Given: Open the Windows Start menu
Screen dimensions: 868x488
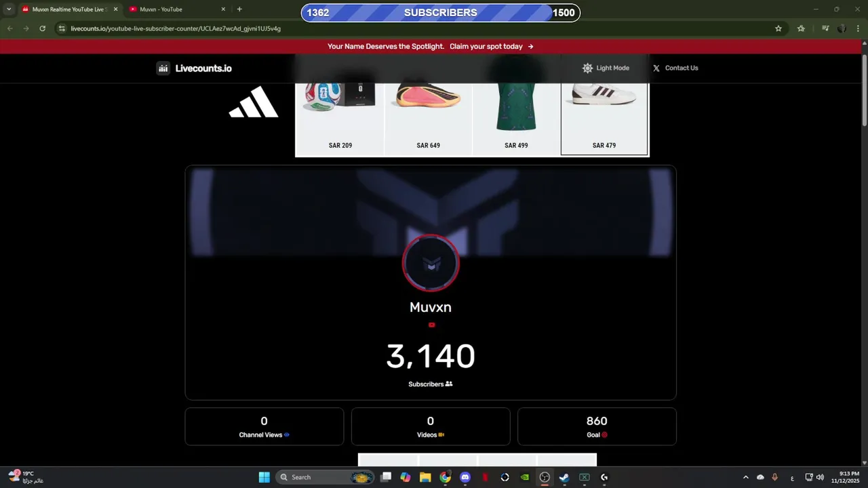Looking at the screenshot, I should point(264,477).
